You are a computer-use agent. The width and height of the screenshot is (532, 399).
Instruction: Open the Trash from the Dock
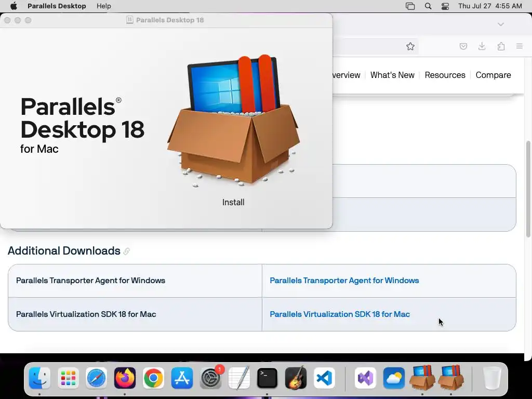click(491, 378)
